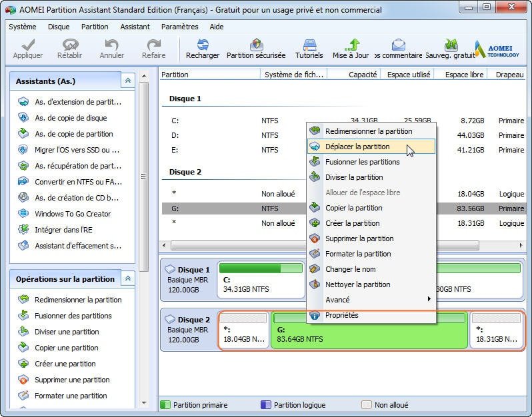Launch As. de création de CD bootable
Image resolution: width=532 pixels, height=417 pixels.
coord(68,198)
